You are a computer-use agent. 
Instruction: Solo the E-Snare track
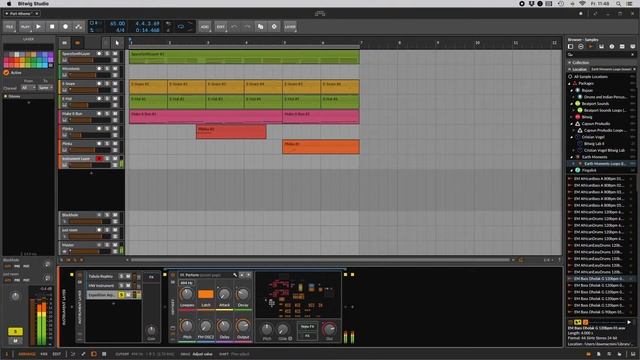tap(107, 84)
